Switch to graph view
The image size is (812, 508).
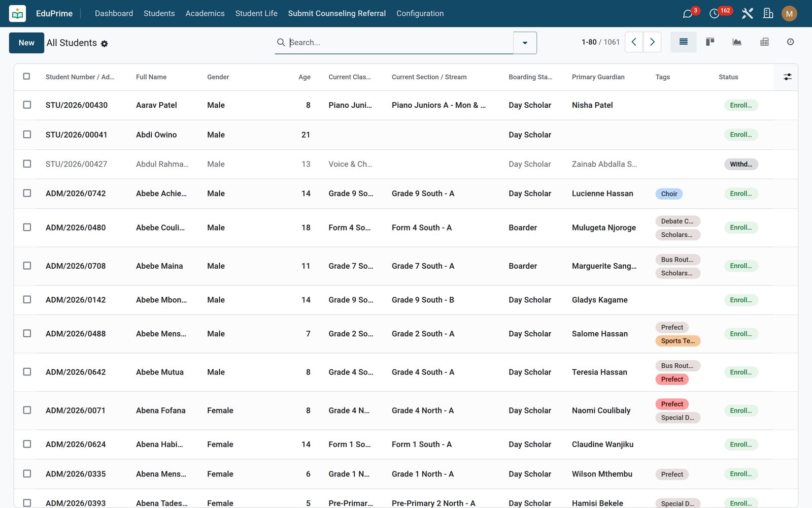(737, 42)
